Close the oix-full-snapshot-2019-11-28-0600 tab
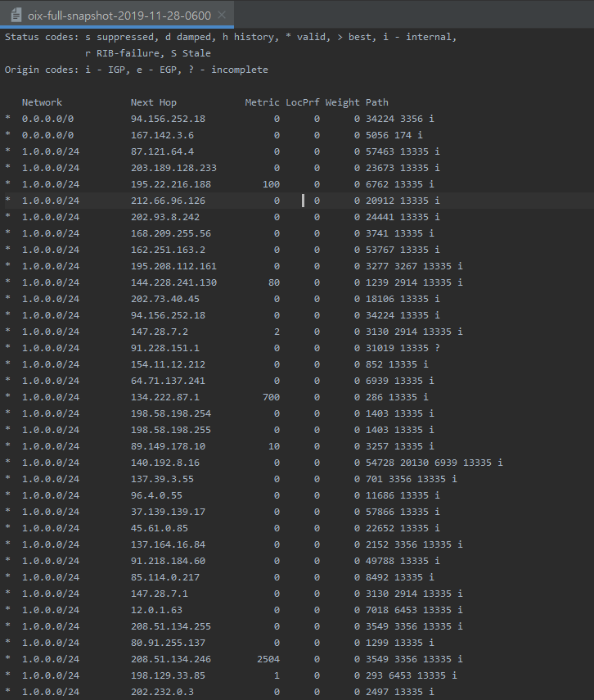This screenshot has height=700, width=594. tap(222, 15)
